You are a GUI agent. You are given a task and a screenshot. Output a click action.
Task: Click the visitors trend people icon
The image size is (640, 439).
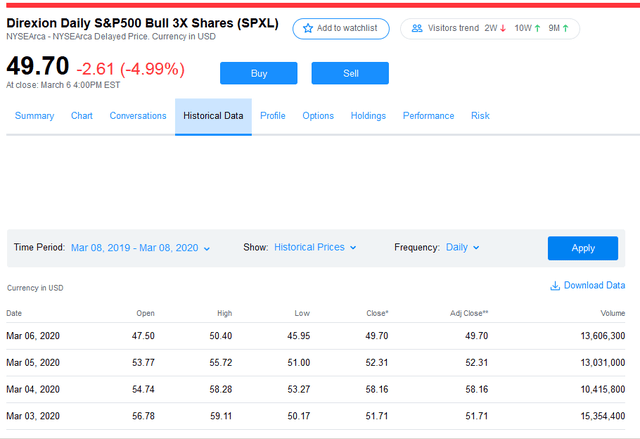[x=416, y=28]
